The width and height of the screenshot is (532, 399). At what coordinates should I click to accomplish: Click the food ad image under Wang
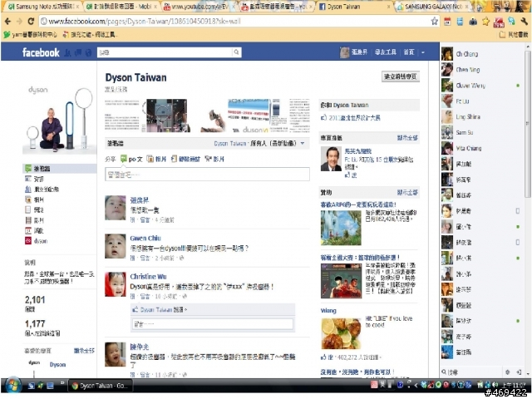coord(341,333)
